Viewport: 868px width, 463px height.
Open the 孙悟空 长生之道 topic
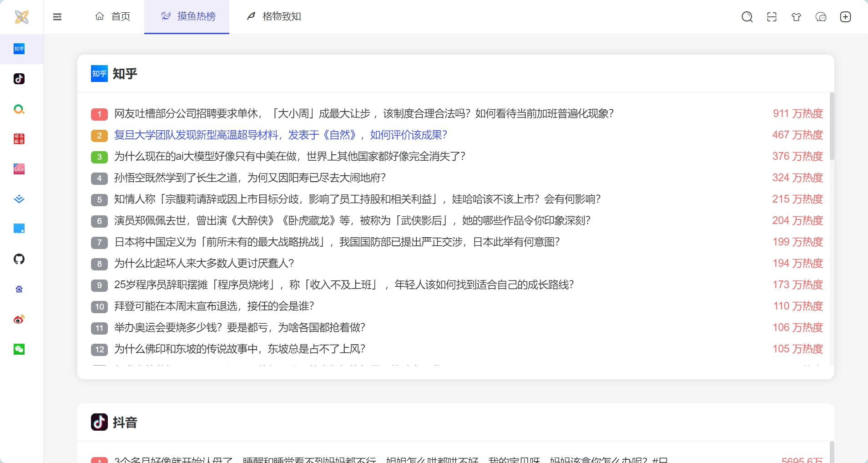pos(250,178)
